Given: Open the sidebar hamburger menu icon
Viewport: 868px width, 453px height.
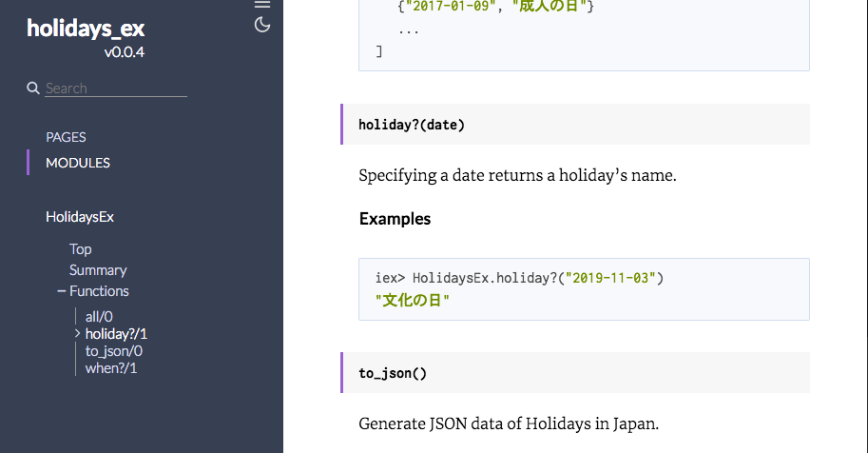Looking at the screenshot, I should pos(262,5).
